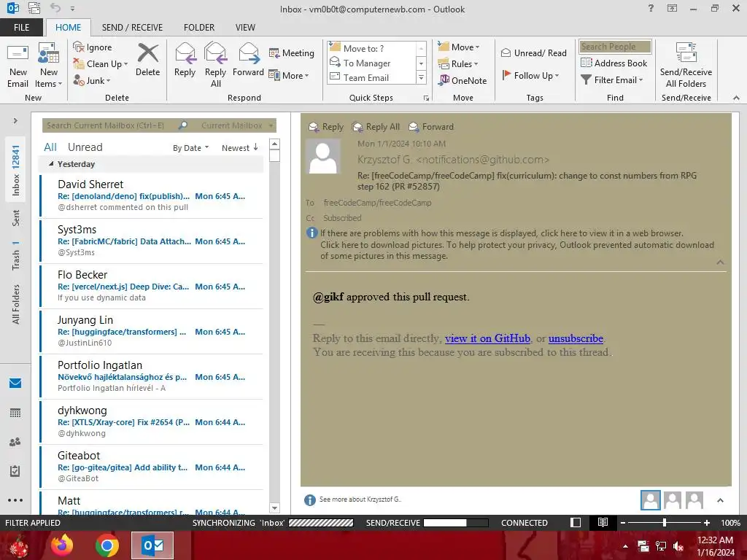Open the Address Book
747x560 pixels.
pos(614,63)
